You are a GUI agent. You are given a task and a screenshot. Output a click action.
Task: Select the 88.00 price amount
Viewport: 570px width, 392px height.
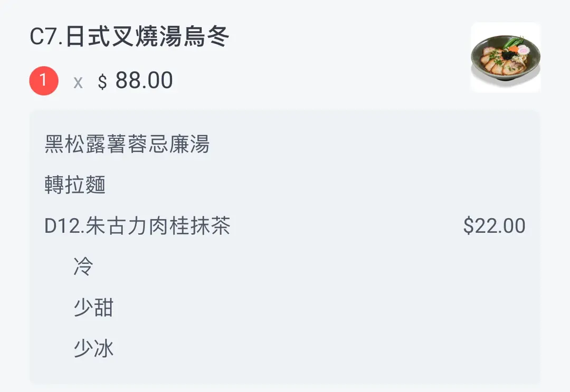pyautogui.click(x=144, y=81)
